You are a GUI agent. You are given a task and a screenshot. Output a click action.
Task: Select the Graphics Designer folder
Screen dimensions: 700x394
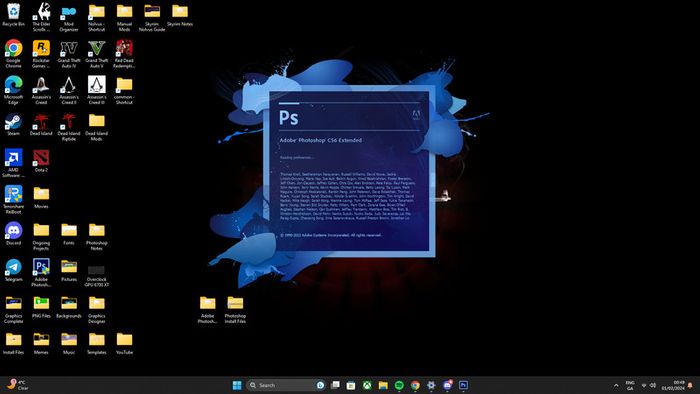(96, 310)
